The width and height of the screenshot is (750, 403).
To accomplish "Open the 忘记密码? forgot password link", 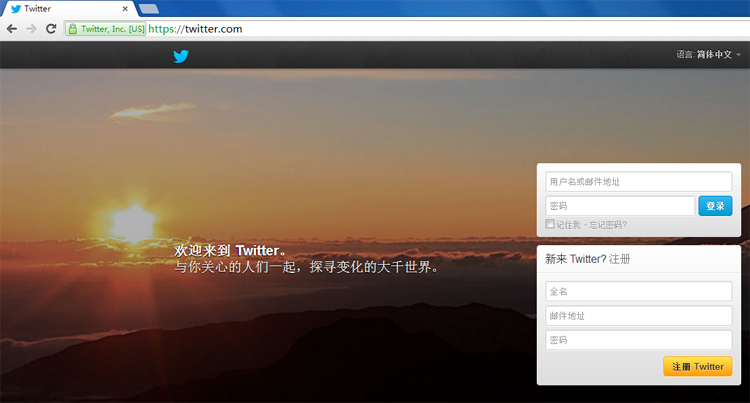I will (605, 224).
